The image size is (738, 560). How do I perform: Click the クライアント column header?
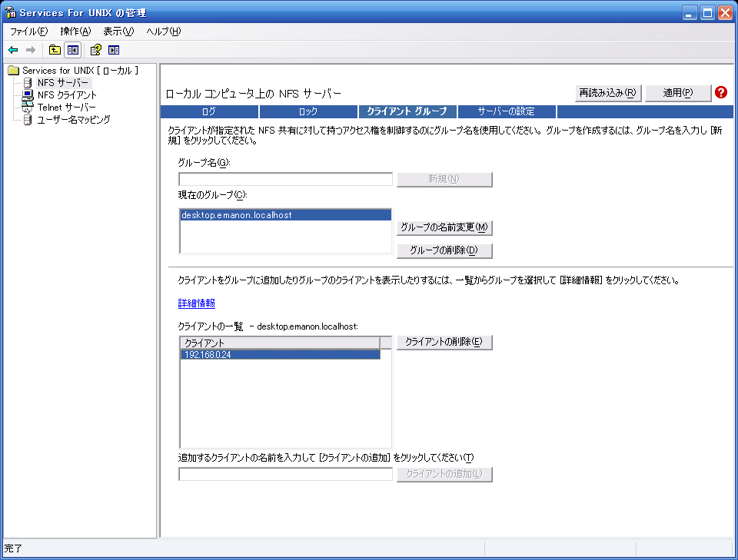[281, 343]
